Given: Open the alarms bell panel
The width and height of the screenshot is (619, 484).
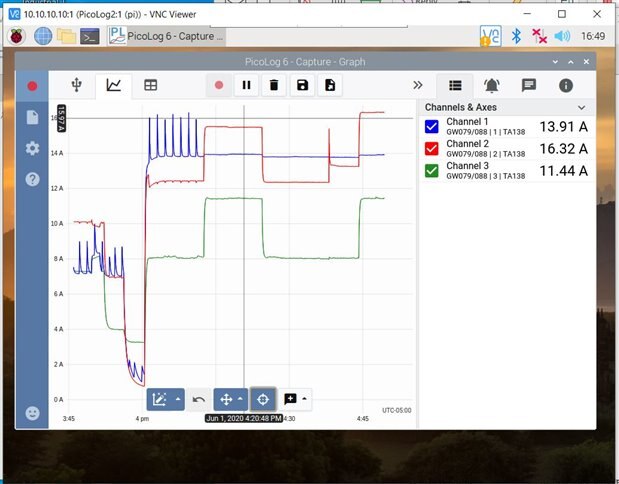Looking at the screenshot, I should point(492,86).
